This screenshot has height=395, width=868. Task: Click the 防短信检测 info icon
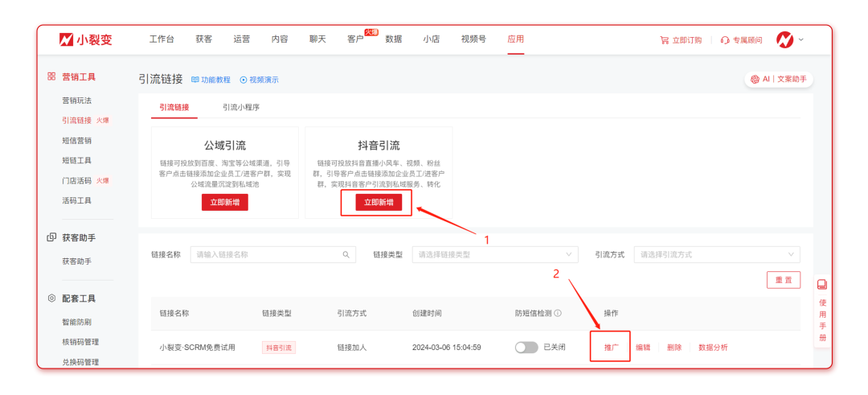(558, 313)
